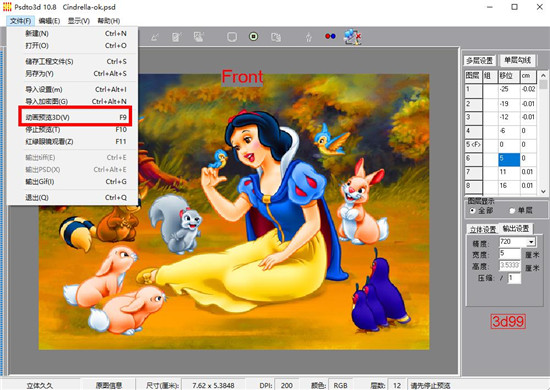550x390 pixels.
Task: Click the layer table scroll up arrow
Action: 543,75
